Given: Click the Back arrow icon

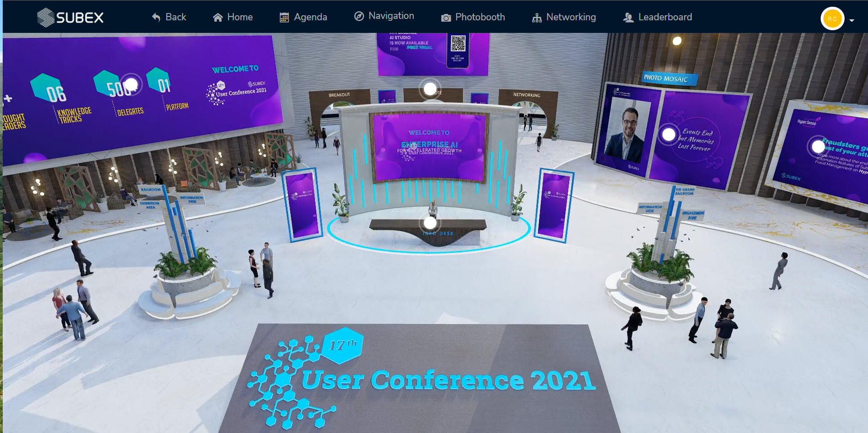Looking at the screenshot, I should tap(156, 18).
